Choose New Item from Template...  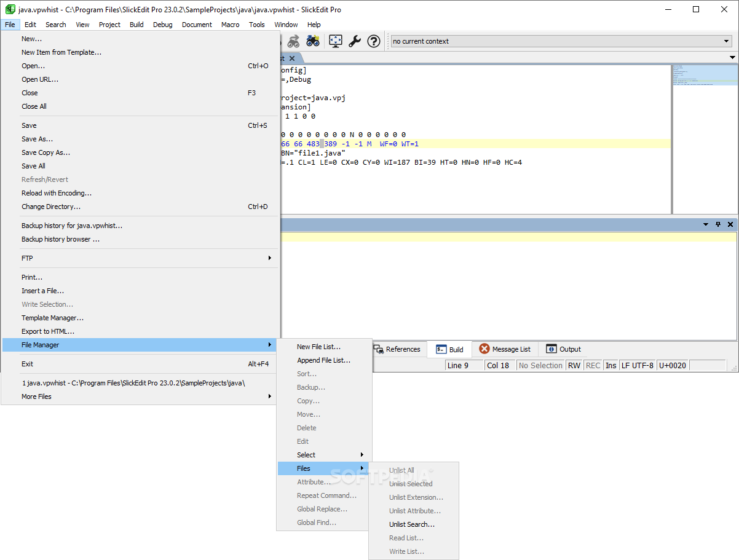[141, 52]
